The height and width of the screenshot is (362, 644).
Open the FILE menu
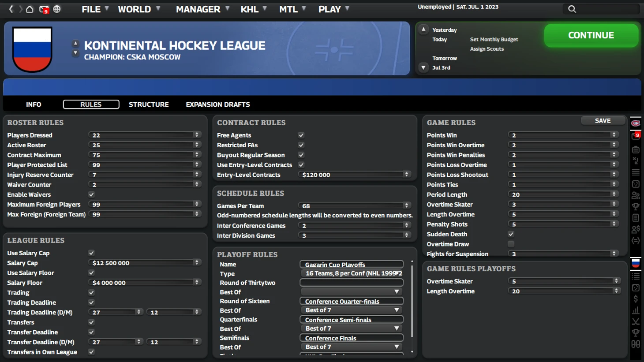(95, 9)
